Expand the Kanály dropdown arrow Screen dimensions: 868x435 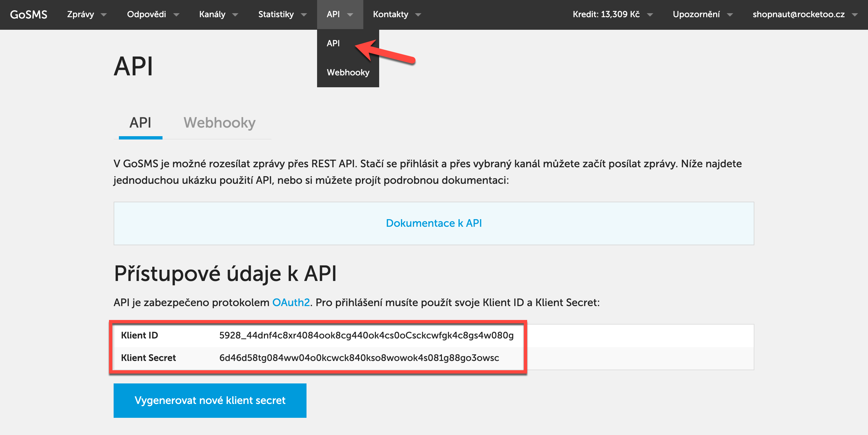(235, 15)
